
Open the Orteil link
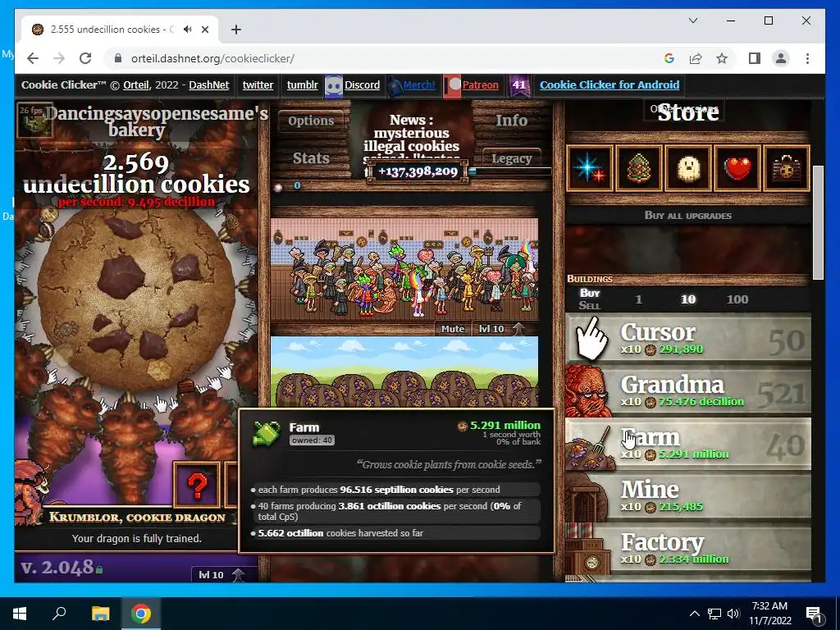pyautogui.click(x=136, y=85)
